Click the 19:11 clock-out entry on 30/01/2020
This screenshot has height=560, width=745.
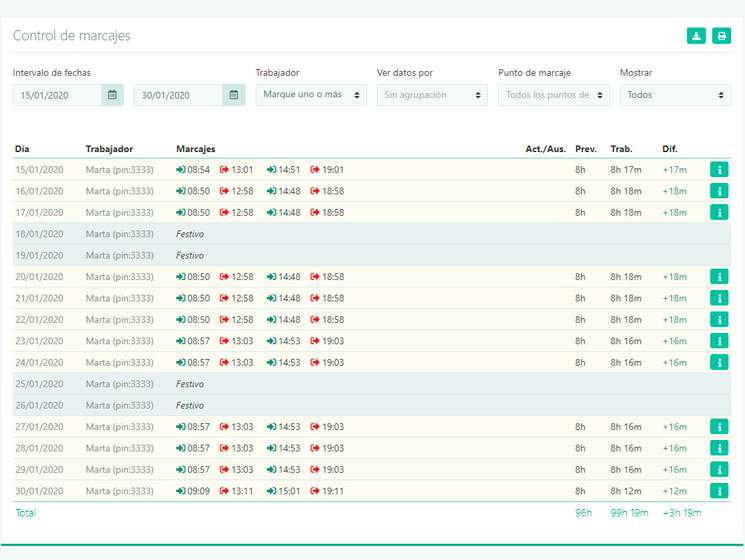coord(327,491)
